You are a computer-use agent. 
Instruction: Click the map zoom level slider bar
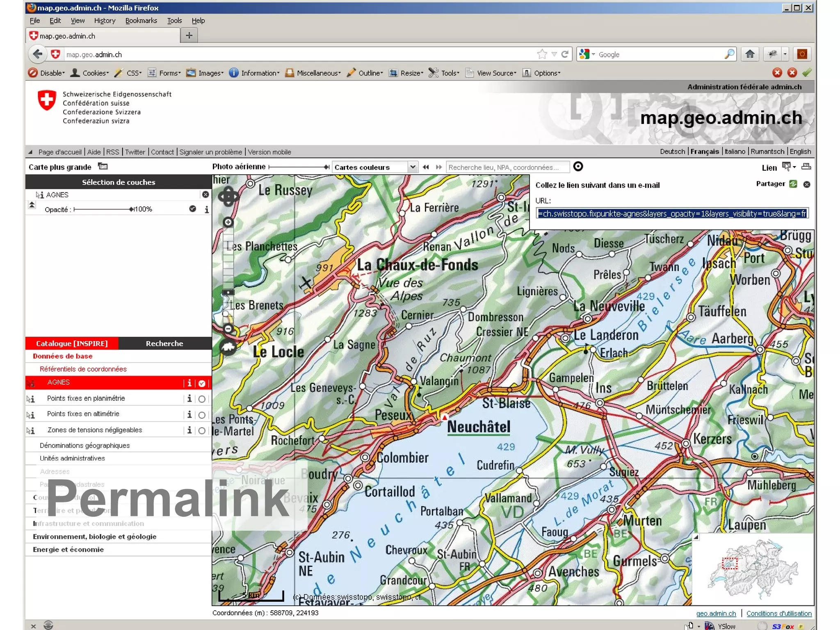[228, 276]
